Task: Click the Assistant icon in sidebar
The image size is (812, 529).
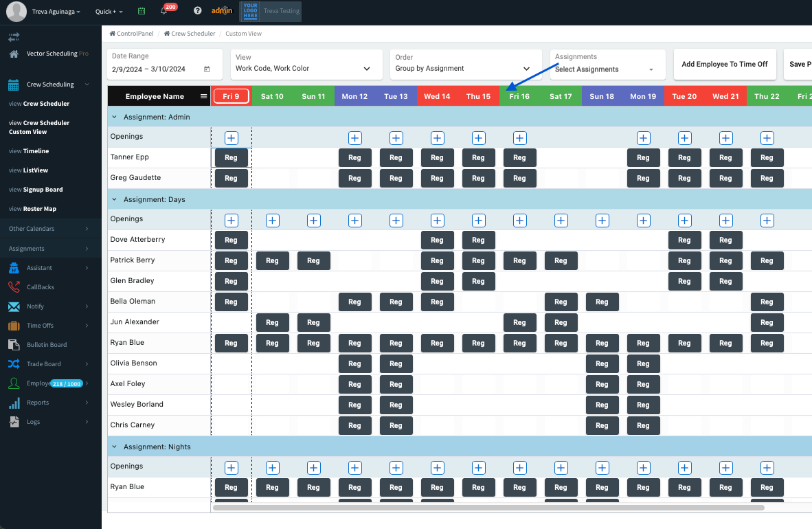Action: (14, 268)
